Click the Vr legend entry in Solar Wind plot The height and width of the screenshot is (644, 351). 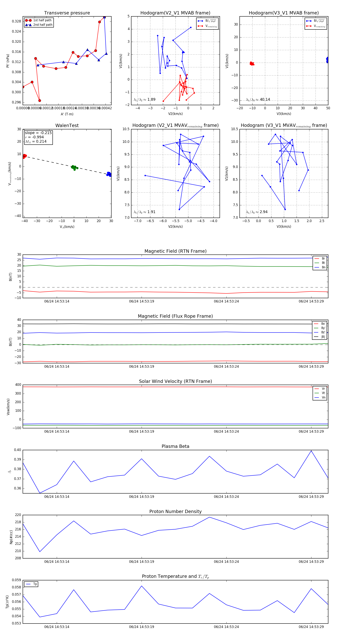320,389
